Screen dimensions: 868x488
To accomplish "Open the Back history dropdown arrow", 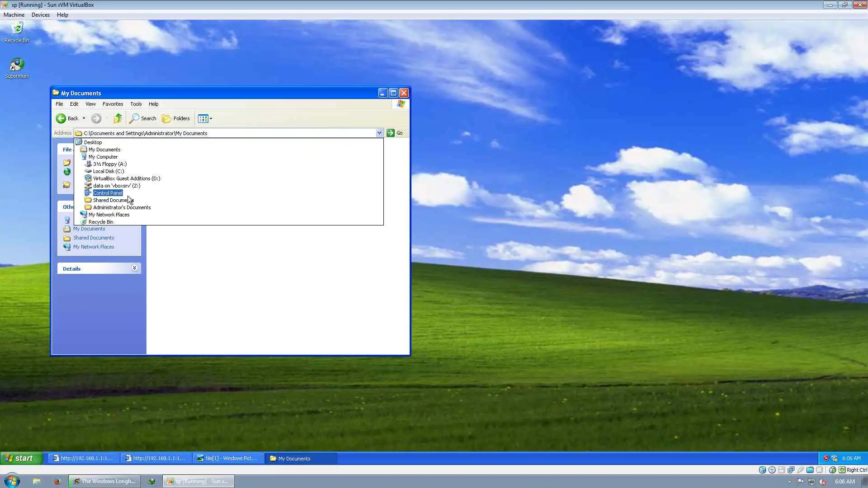I will pyautogui.click(x=84, y=118).
